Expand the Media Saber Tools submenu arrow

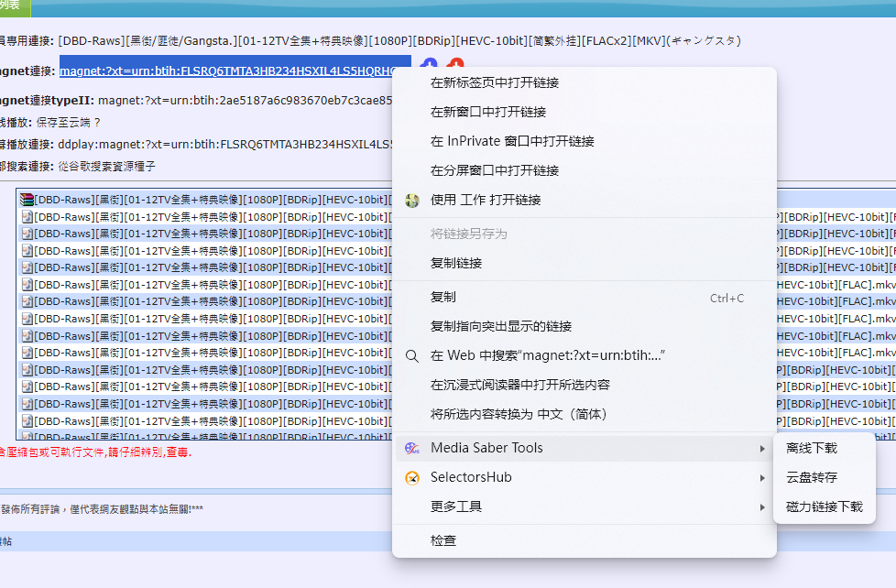click(763, 449)
